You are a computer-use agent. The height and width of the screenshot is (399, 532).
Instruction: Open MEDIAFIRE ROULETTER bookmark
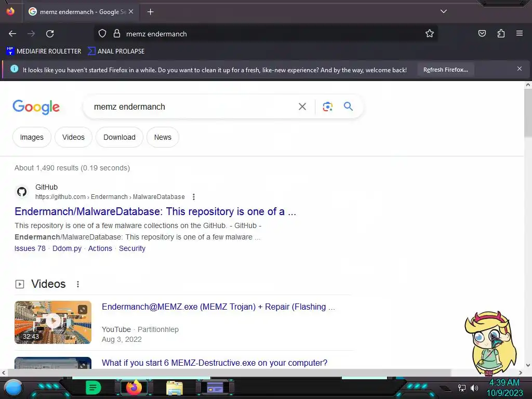(x=44, y=51)
